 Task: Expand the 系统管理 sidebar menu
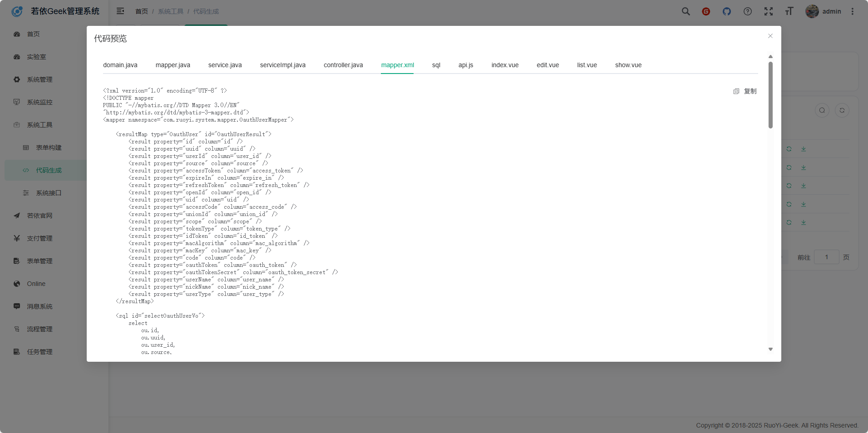point(40,79)
